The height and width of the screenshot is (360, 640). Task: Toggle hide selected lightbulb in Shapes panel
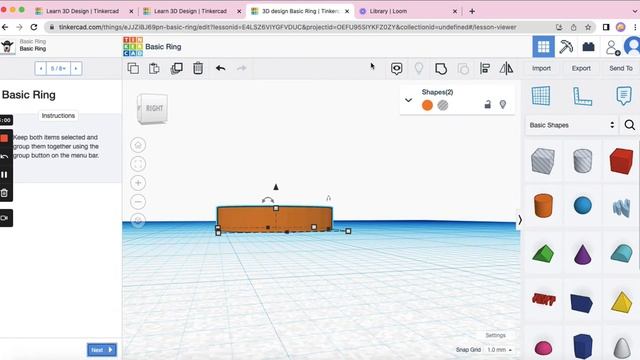click(x=503, y=104)
